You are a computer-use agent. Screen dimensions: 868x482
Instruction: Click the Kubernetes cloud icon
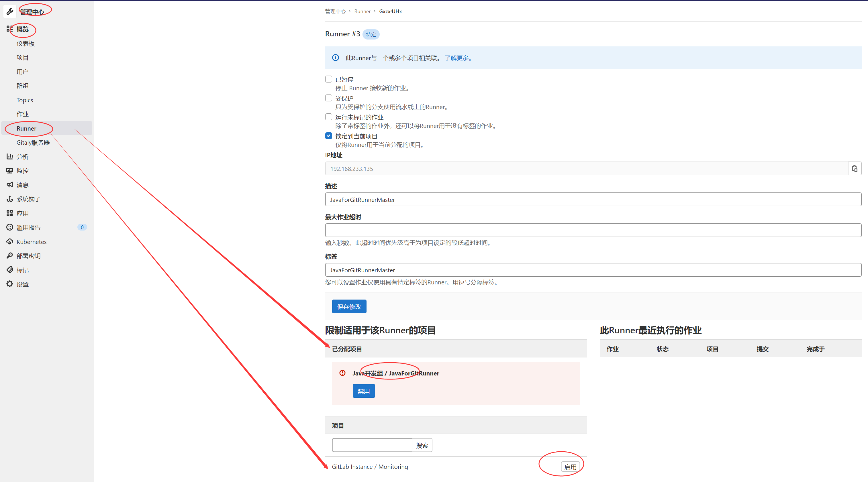pyautogui.click(x=9, y=241)
